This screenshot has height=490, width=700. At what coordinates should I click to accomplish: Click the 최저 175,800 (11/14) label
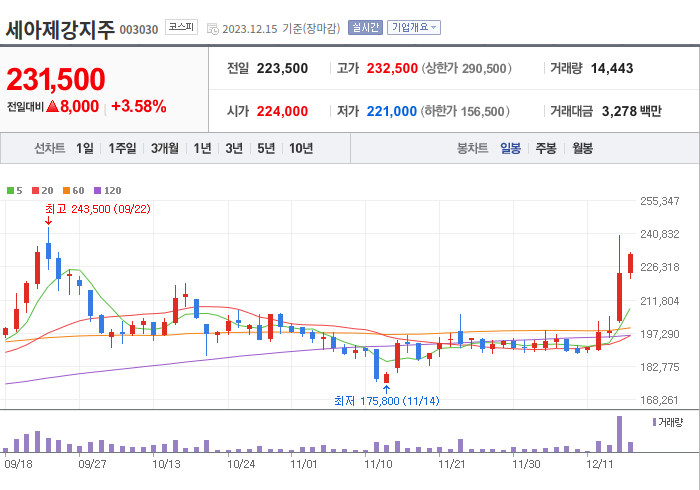click(387, 401)
